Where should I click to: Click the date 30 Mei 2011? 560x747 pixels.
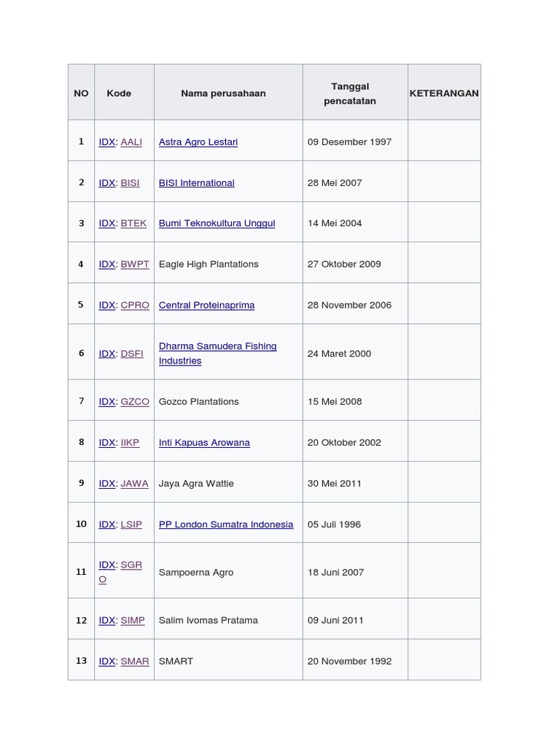(334, 484)
